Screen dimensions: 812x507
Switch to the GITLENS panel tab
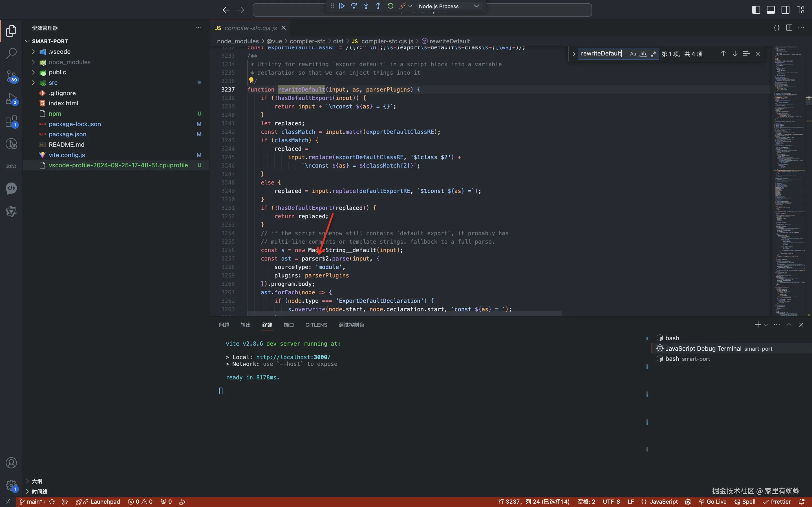[316, 324]
